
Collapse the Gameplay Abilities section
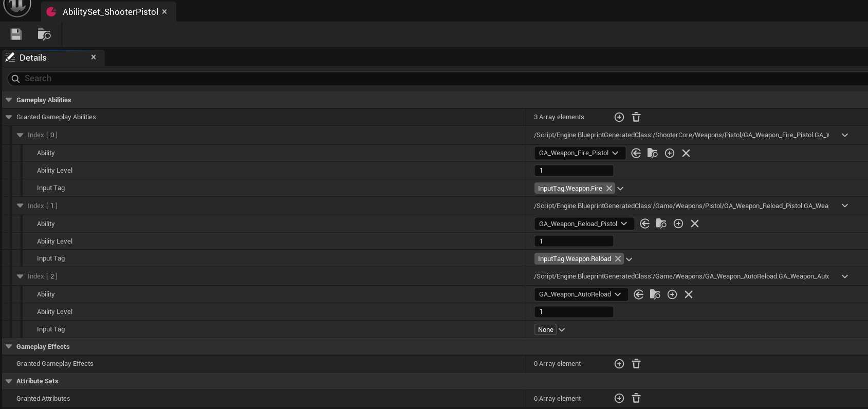(x=9, y=100)
